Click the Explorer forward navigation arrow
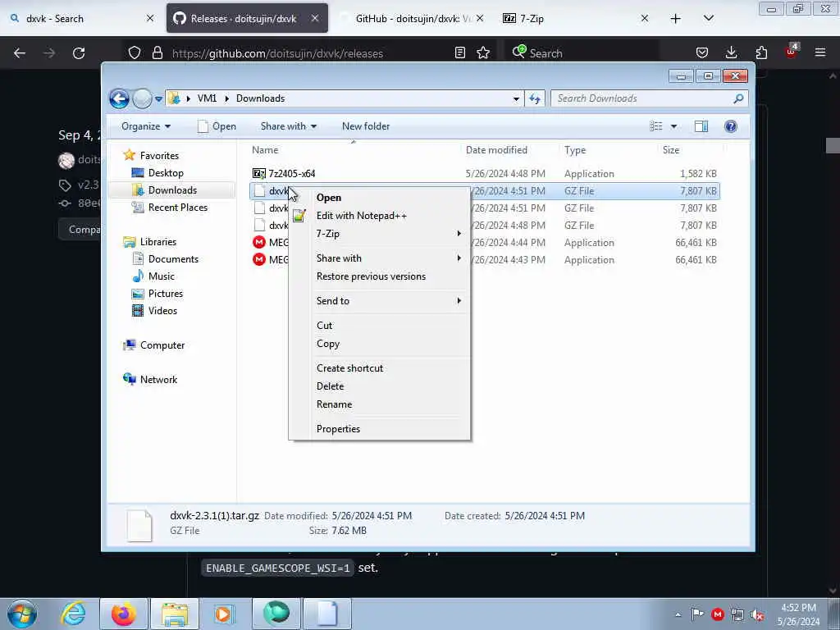Viewport: 840px width, 630px height. point(142,98)
